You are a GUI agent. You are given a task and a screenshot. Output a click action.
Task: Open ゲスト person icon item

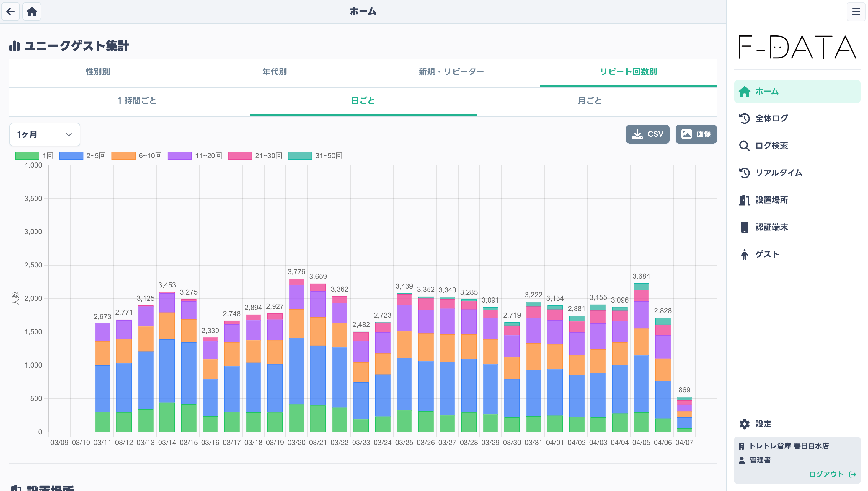744,254
